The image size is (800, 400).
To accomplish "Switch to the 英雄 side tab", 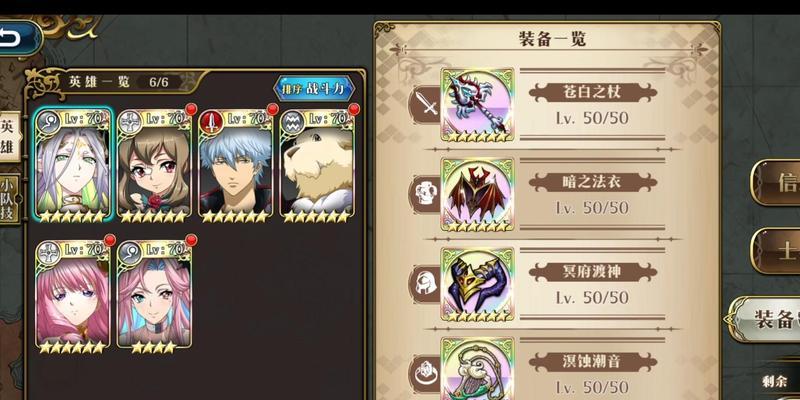I will pyautogui.click(x=9, y=137).
